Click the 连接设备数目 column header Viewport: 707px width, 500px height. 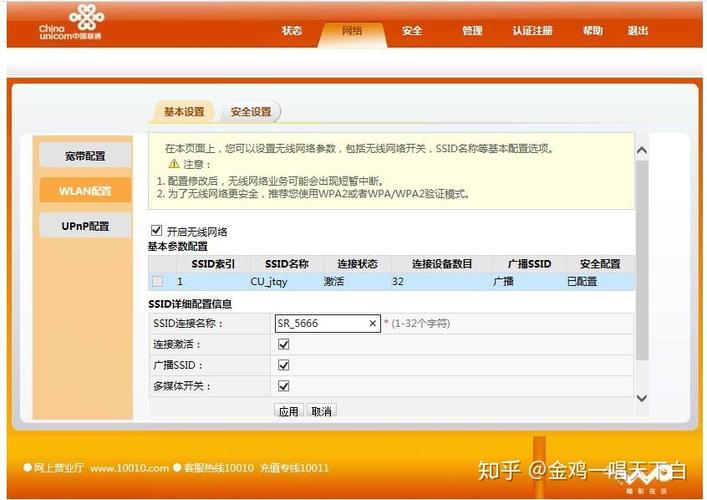(442, 264)
